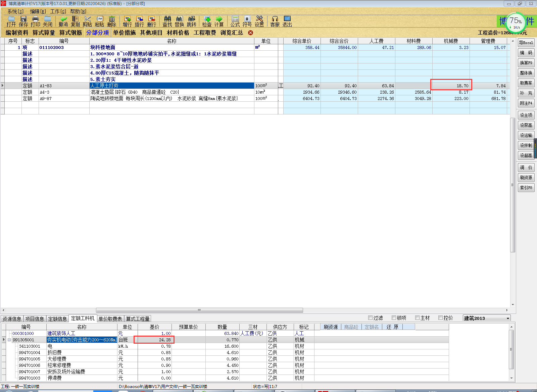
Task: Select resource row 341103001 电
Action: click(225, 346)
